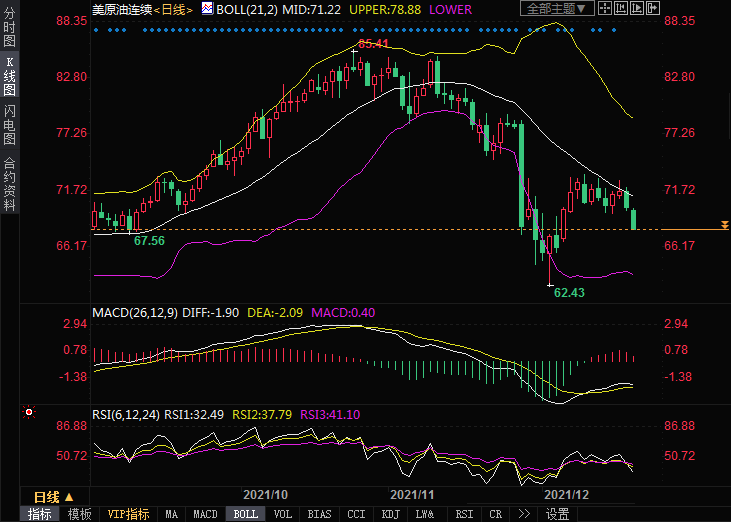Screen dimensions: 731x522
Task: Select the K线图 side tab
Action: click(9, 76)
